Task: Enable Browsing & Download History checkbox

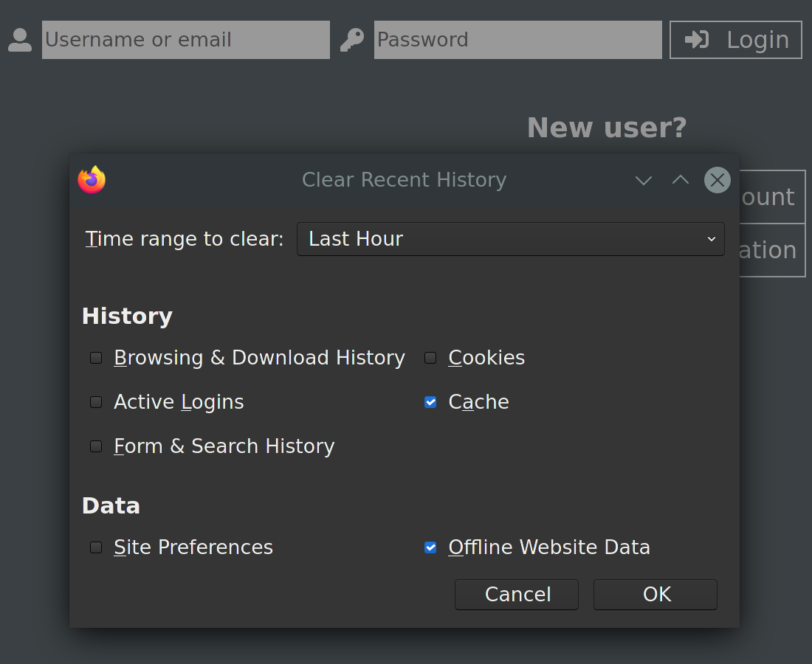Action: pos(96,358)
